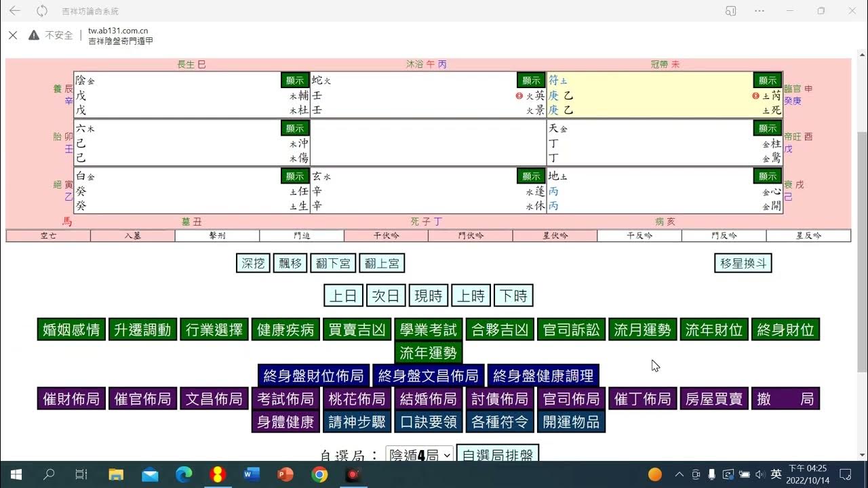Viewport: 868px width, 488px height.
Task: Click the battery tray icon
Action: 745,474
